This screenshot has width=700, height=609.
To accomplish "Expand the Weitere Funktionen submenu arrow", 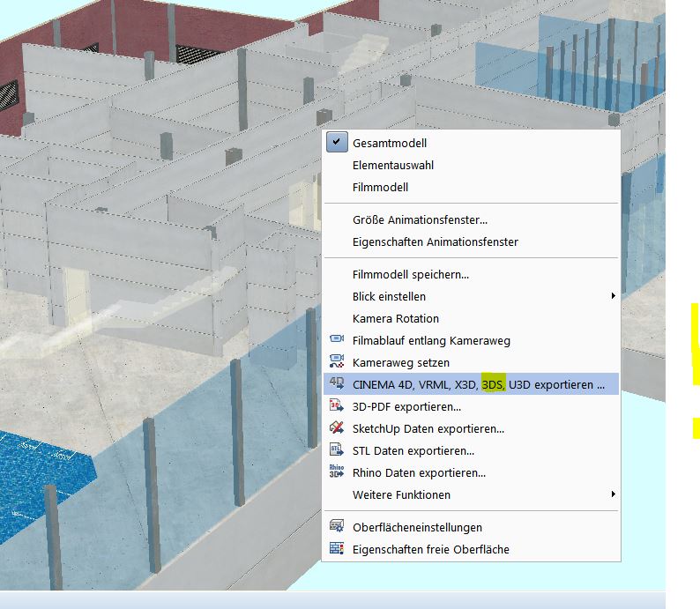I will 613,494.
